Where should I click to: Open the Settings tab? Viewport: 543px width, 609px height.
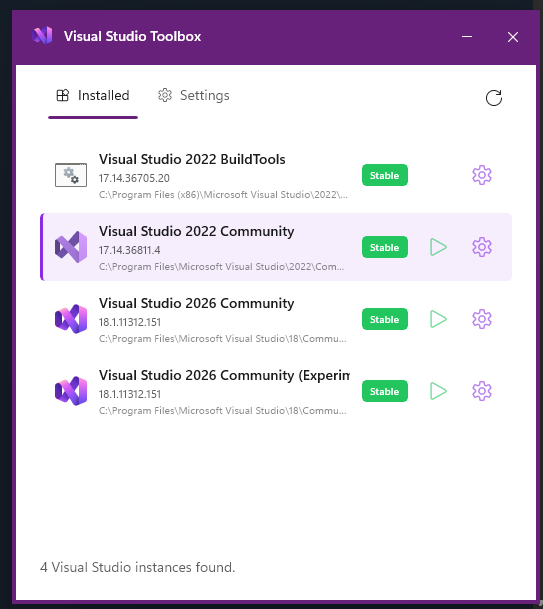click(193, 96)
